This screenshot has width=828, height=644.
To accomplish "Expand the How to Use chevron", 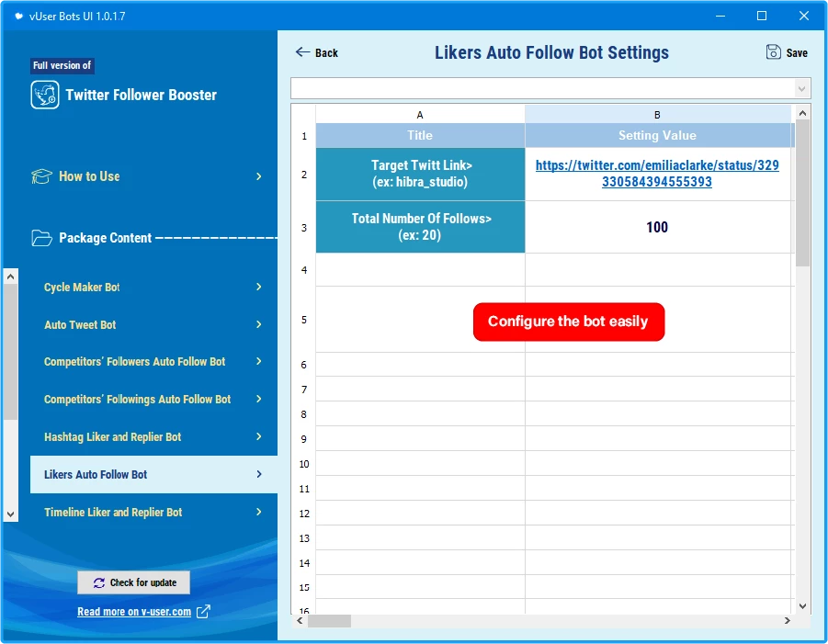I will (x=259, y=176).
